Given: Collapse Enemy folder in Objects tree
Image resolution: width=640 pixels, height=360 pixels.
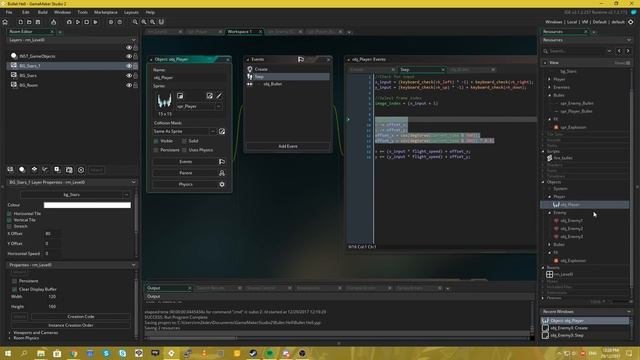Looking at the screenshot, I should (x=549, y=213).
